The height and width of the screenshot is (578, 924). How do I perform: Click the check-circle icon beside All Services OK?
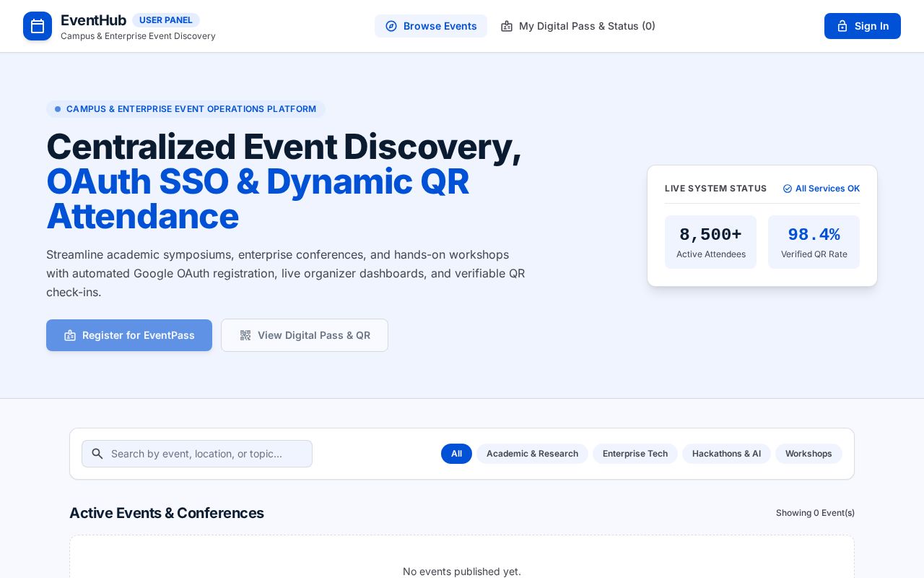point(788,189)
